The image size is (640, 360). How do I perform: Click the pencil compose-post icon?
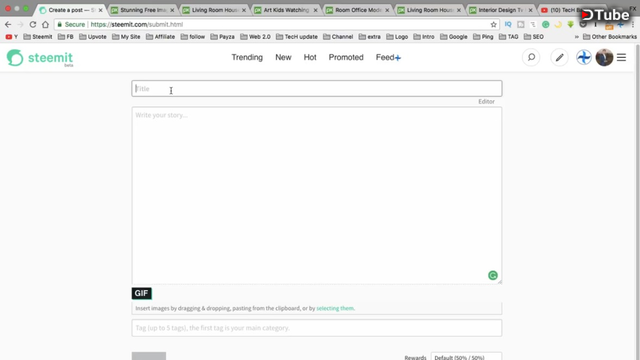[559, 58]
